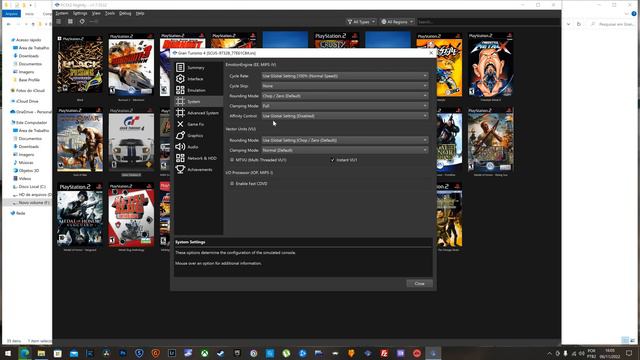Open the Vector Units Clamping Mode dropdown
The image size is (640, 360).
tap(344, 150)
